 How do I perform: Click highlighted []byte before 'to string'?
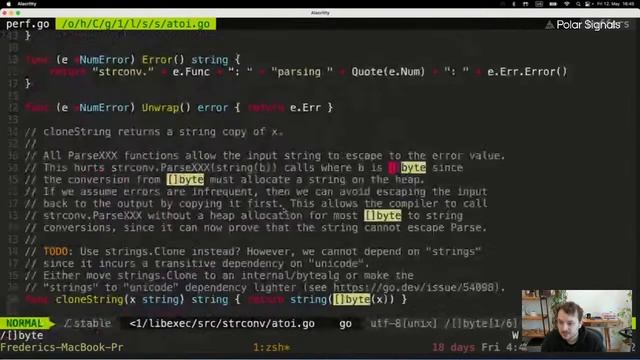coord(382,216)
